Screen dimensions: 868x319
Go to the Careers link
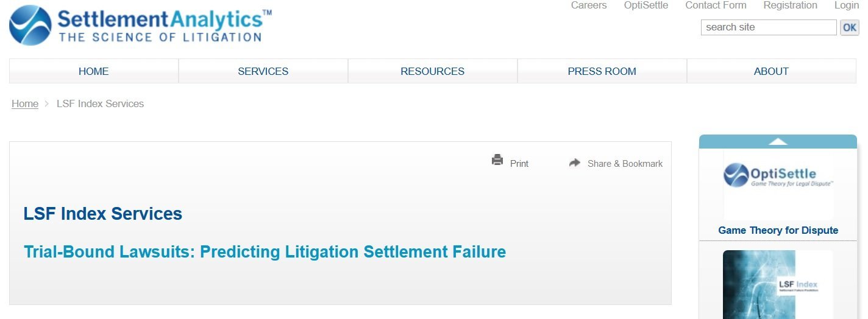pyautogui.click(x=589, y=5)
